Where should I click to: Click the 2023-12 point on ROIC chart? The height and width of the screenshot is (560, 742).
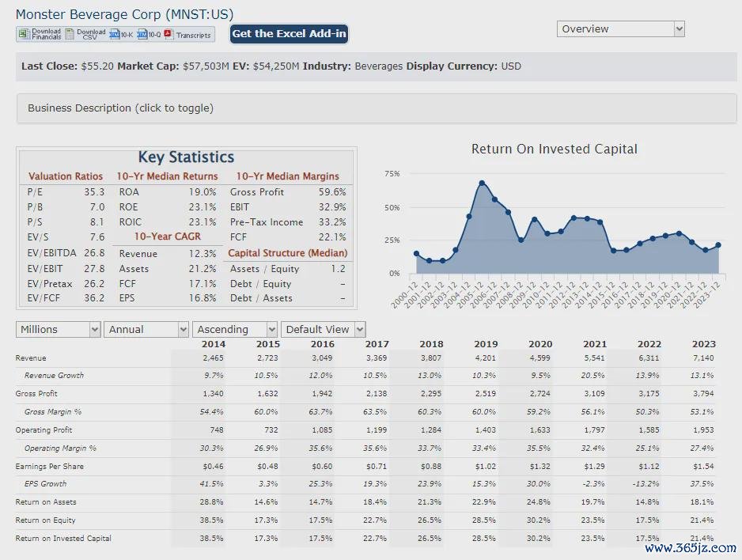[718, 245]
